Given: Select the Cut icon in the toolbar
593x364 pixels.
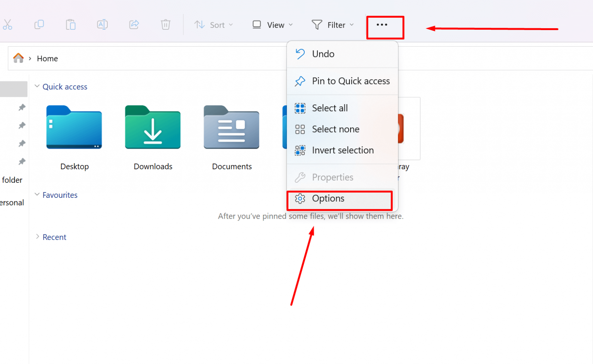Looking at the screenshot, I should click(8, 24).
